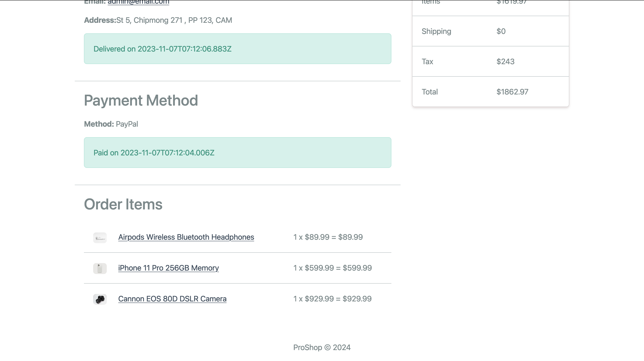644x361 pixels.
Task: Click the green Delivered on status banner
Action: pyautogui.click(x=237, y=49)
